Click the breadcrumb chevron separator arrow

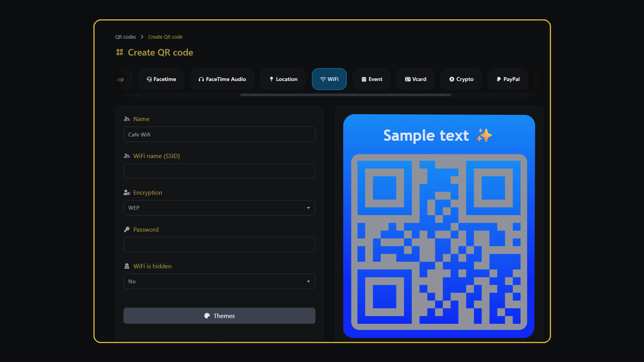(142, 37)
